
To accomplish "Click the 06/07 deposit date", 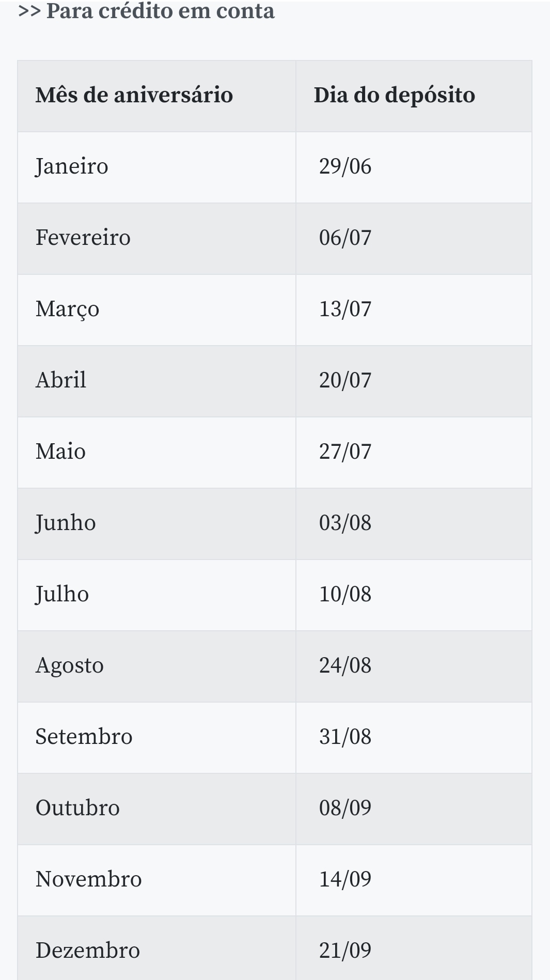I will click(x=345, y=238).
